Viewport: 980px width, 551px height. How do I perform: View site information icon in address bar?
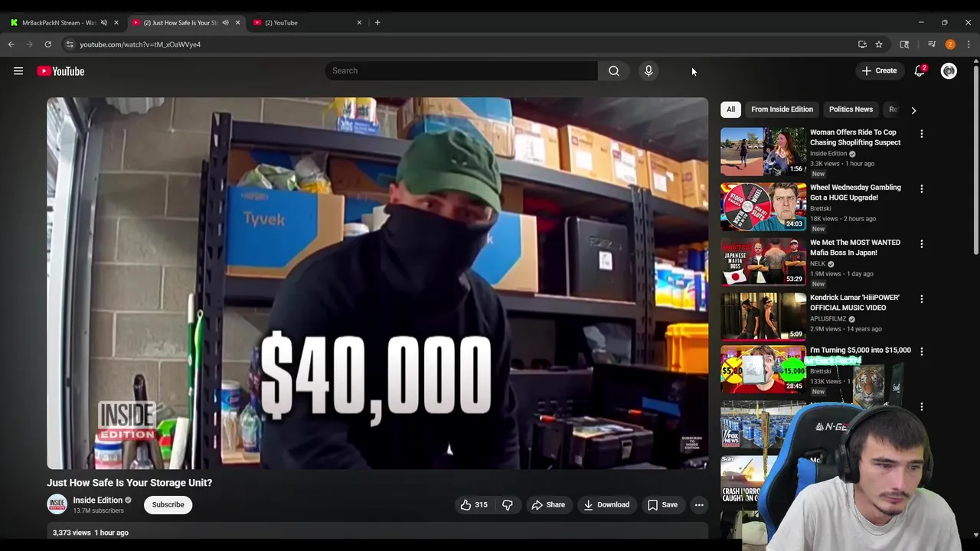[x=70, y=44]
